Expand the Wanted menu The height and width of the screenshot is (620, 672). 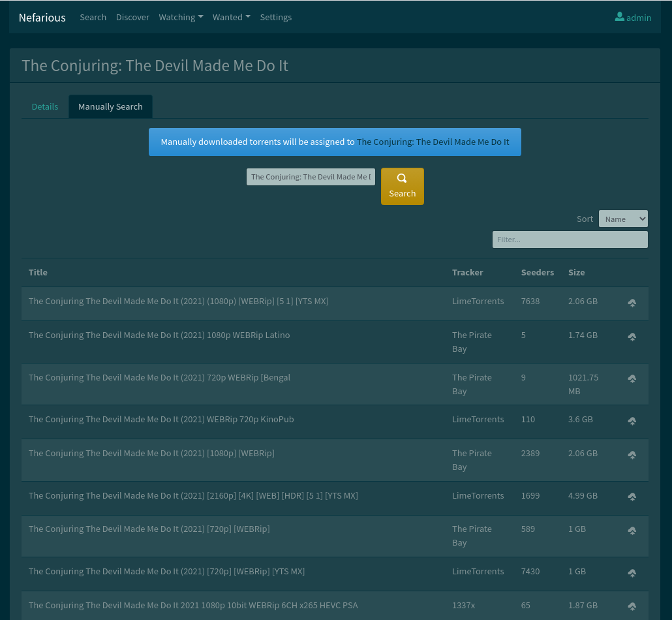click(x=232, y=17)
